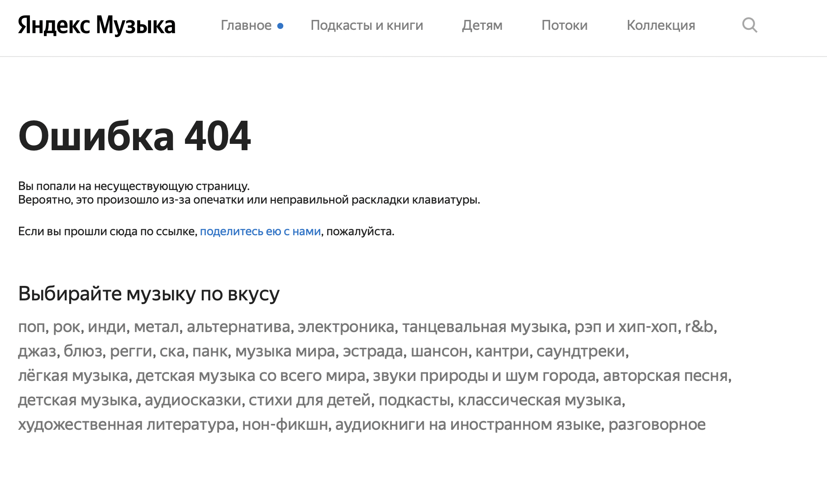The height and width of the screenshot is (504, 827).
Task: Switch to the Потоки tab
Action: click(564, 25)
